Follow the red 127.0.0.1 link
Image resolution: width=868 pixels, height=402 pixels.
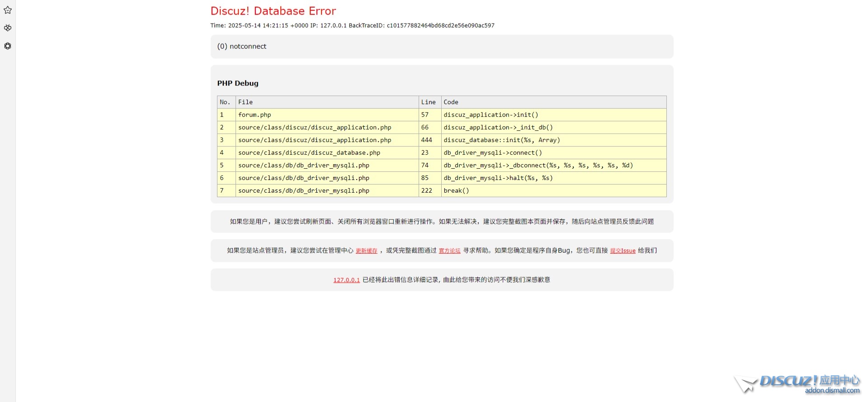[x=346, y=280]
